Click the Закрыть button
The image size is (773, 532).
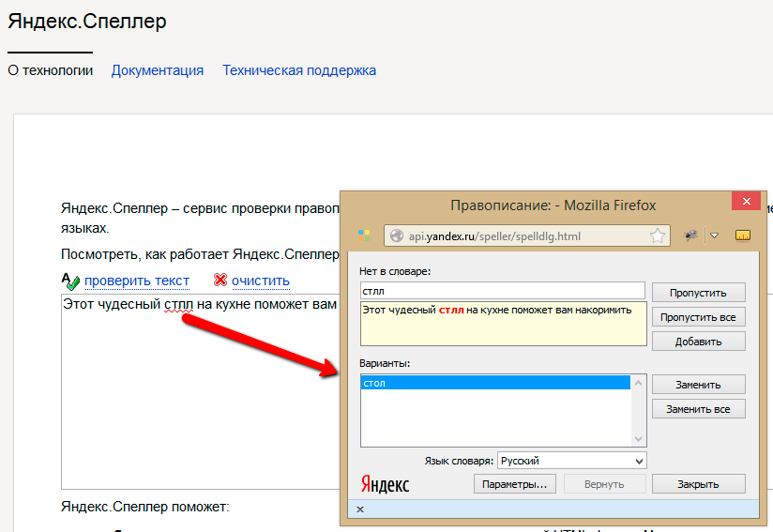[x=699, y=484]
